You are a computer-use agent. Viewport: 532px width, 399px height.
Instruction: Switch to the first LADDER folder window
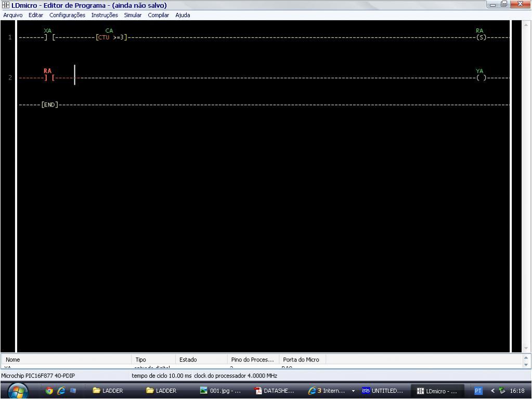tap(109, 391)
